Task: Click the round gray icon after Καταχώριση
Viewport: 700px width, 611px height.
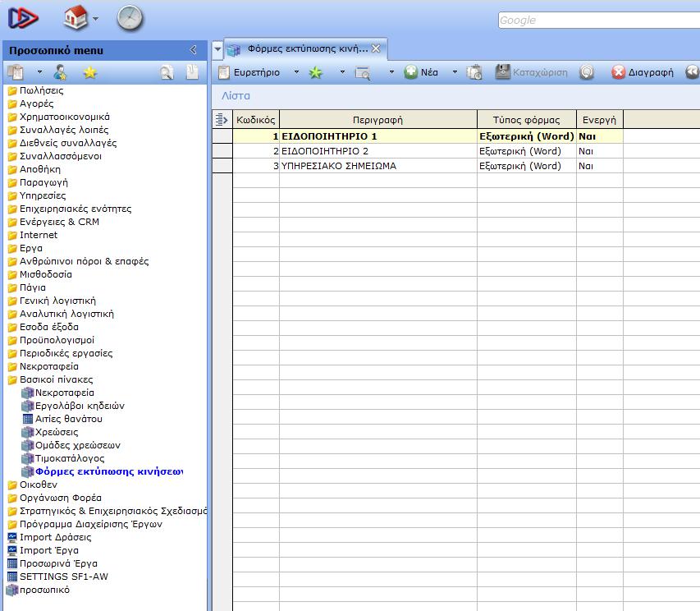Action: [587, 72]
